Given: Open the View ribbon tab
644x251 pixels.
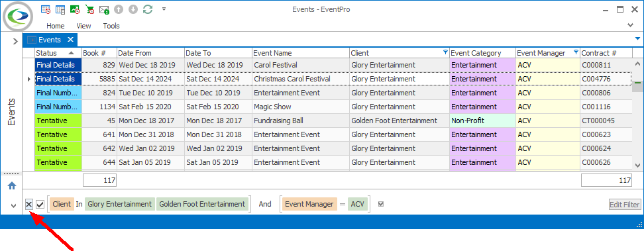Looking at the screenshot, I should click(x=83, y=26).
